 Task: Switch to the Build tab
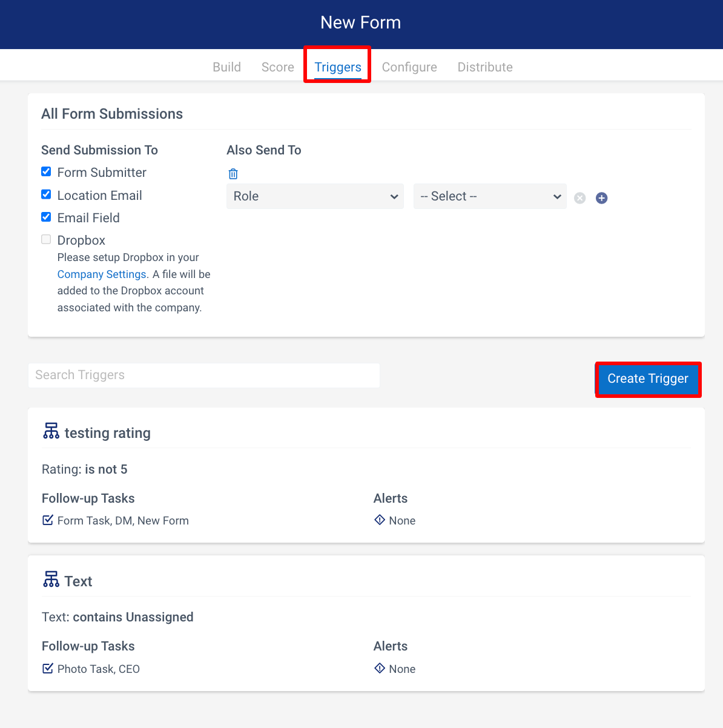227,67
